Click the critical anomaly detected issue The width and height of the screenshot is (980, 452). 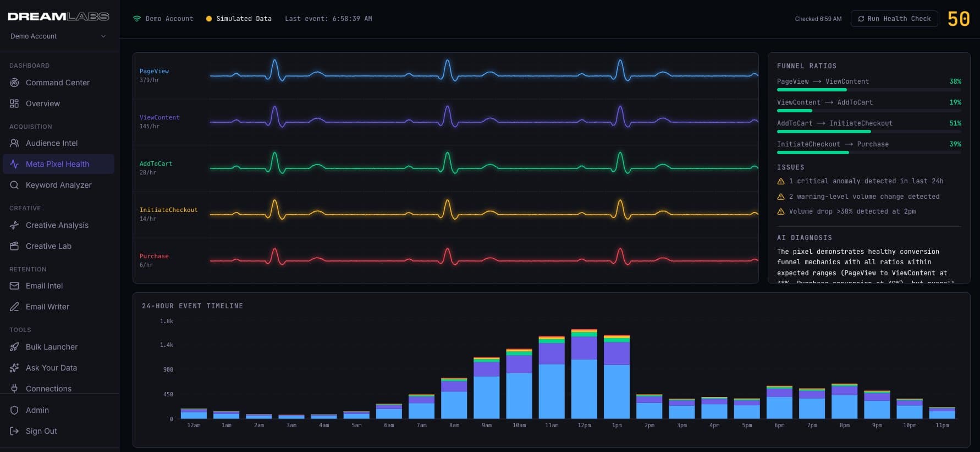click(866, 181)
